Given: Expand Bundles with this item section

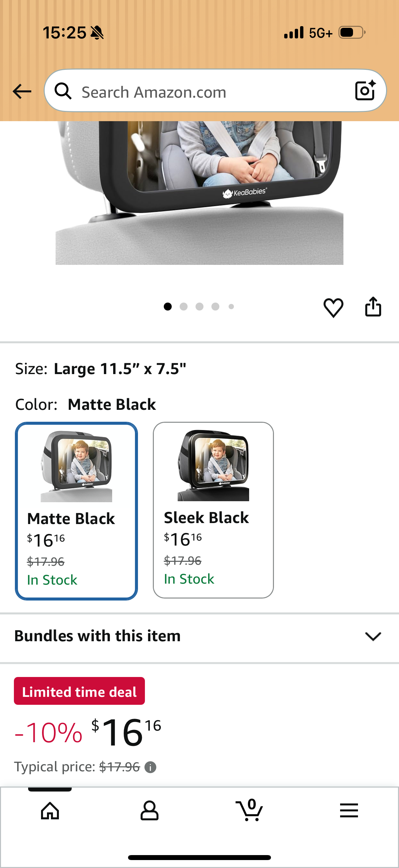Looking at the screenshot, I should coord(199,636).
